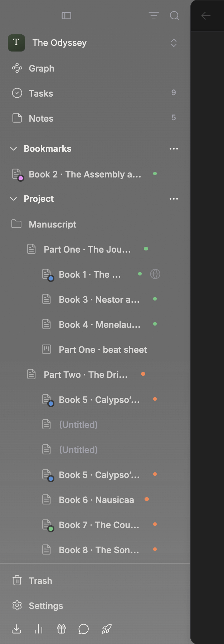
Task: Click the Book 4 document icon
Action: click(x=47, y=324)
